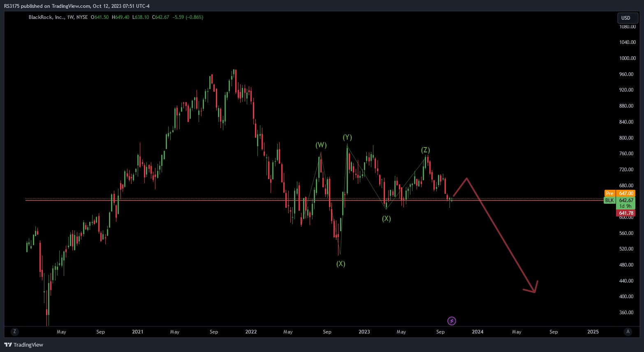Screen dimensions: 644x352
Task: Click the 2025 label on time axis
Action: 593,331
